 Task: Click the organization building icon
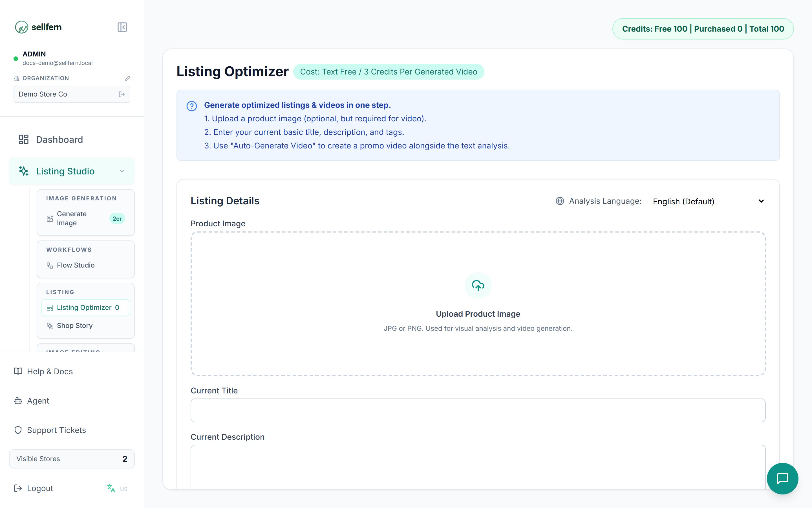click(16, 78)
